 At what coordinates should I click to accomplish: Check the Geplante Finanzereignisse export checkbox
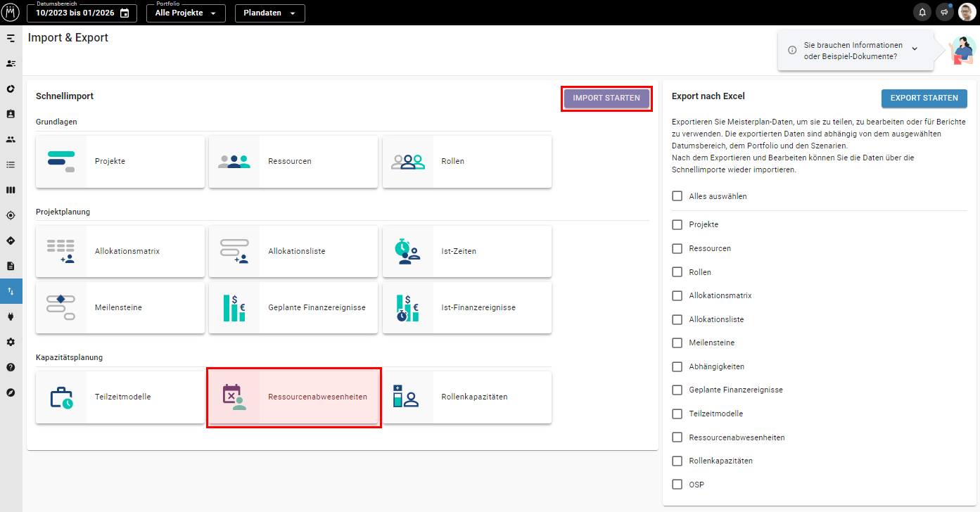coord(677,390)
